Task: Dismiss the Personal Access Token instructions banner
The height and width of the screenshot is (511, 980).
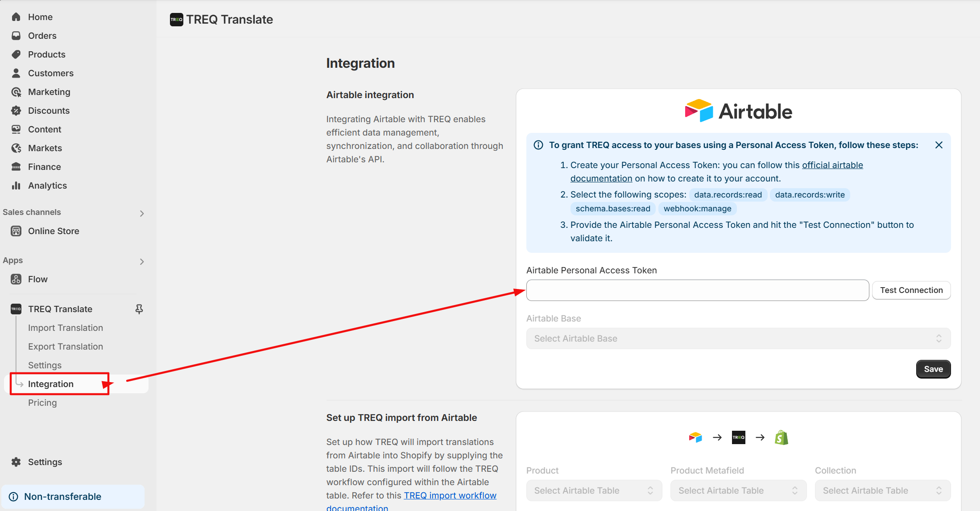Action: pyautogui.click(x=939, y=145)
